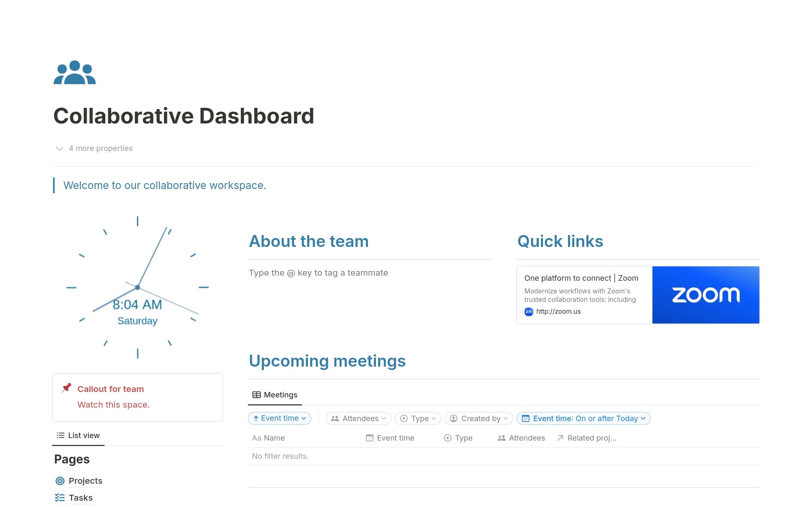The width and height of the screenshot is (812, 507).
Task: Click the team people page icon
Action: coord(74,73)
